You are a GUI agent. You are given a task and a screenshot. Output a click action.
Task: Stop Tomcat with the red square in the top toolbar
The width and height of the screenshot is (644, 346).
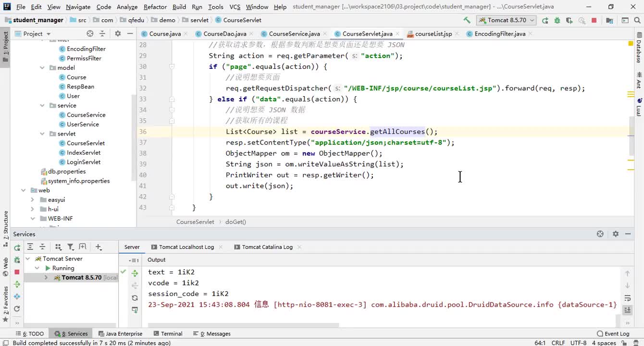(594, 20)
